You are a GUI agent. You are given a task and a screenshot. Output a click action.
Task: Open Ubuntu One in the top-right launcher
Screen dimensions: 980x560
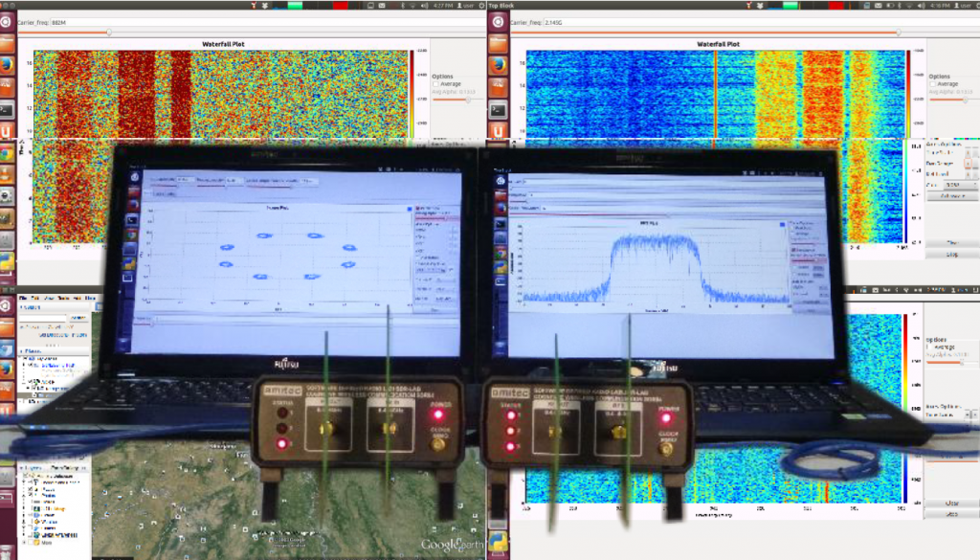[x=498, y=131]
